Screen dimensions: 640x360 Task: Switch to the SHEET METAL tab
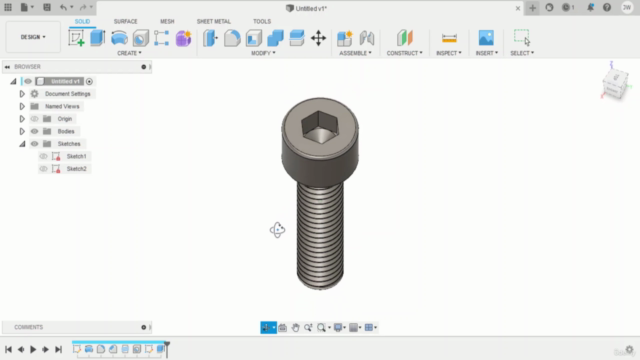coord(213,21)
